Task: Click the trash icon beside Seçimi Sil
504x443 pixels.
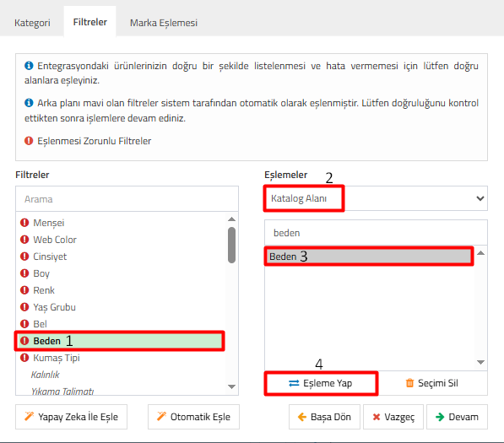Action: click(x=409, y=382)
